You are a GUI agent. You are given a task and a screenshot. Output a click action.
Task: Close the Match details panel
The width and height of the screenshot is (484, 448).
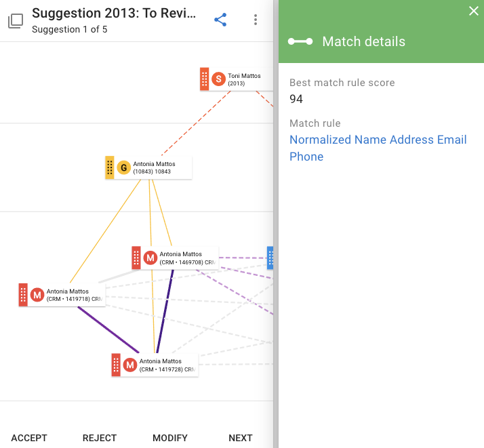point(474,11)
